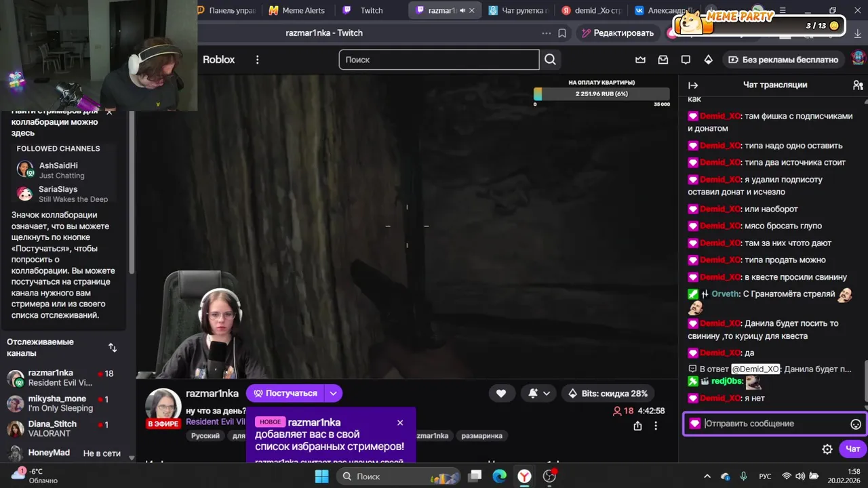
Task: Click the Редактировать button in address bar
Action: pos(617,33)
